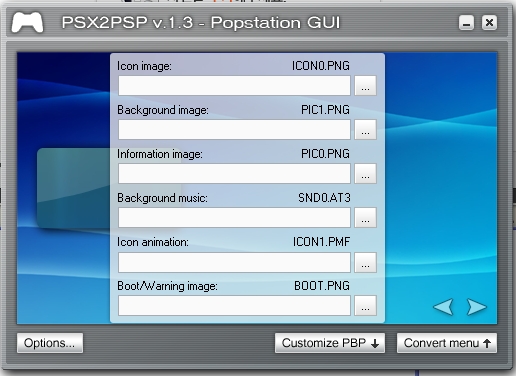The image size is (516, 376).
Task: Go to next page with right arrow
Action: pos(476,306)
